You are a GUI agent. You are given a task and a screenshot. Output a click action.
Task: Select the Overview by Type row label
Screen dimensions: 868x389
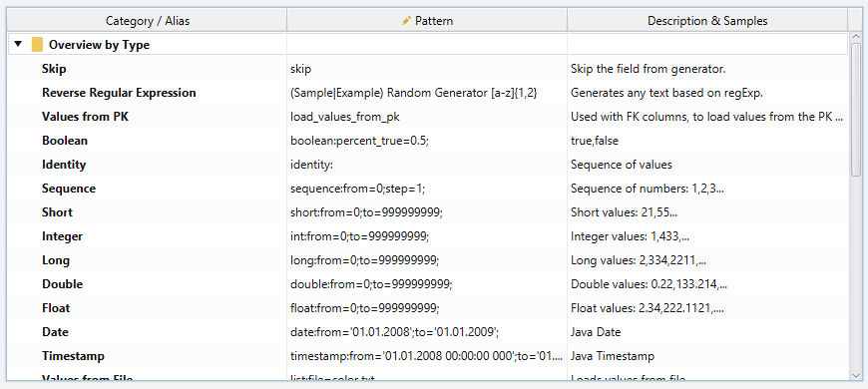click(99, 45)
